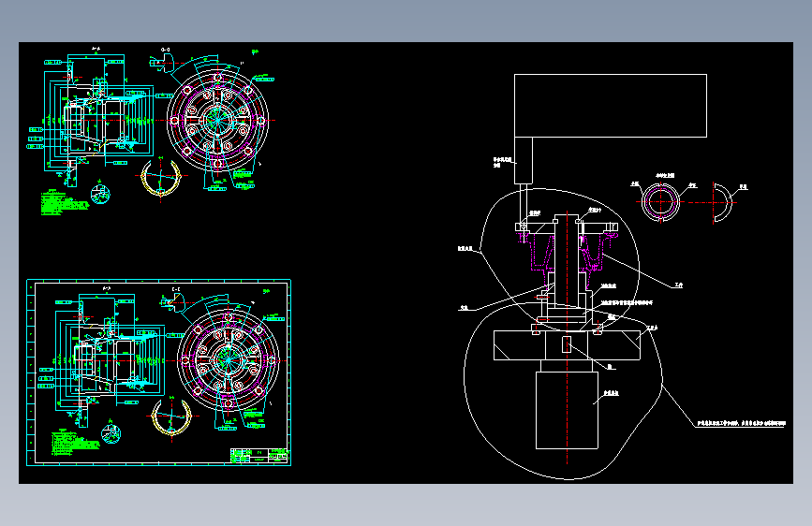Click the yellow snap ring in unframed drawing

[160, 179]
